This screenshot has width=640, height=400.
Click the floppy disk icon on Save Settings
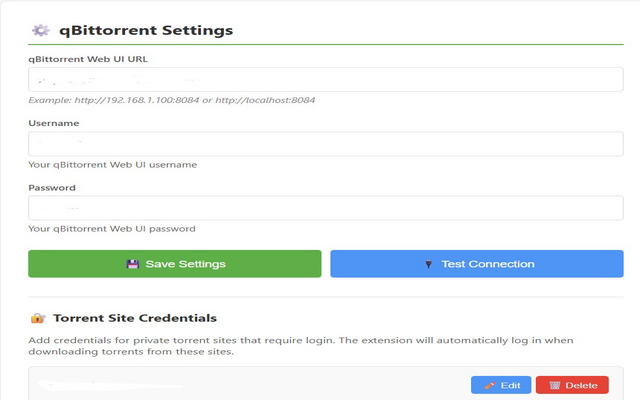click(x=133, y=264)
